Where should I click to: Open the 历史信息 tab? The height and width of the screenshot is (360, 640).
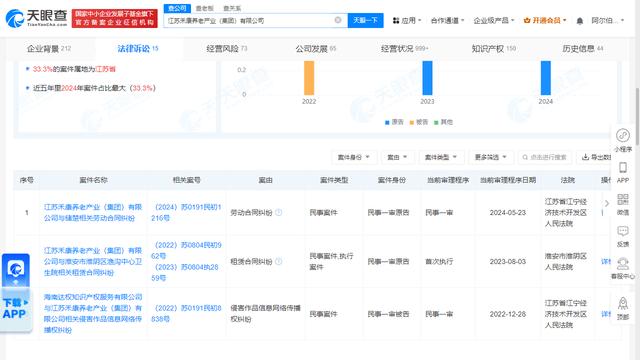(x=582, y=49)
